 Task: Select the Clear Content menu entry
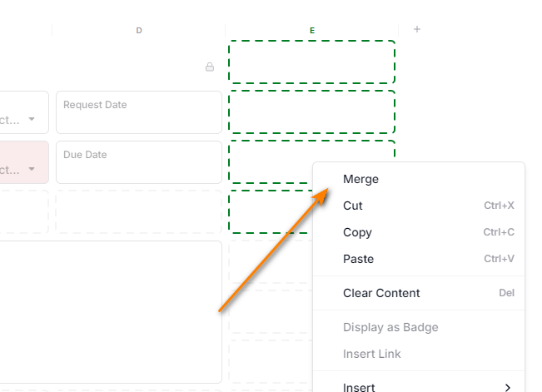tap(381, 293)
